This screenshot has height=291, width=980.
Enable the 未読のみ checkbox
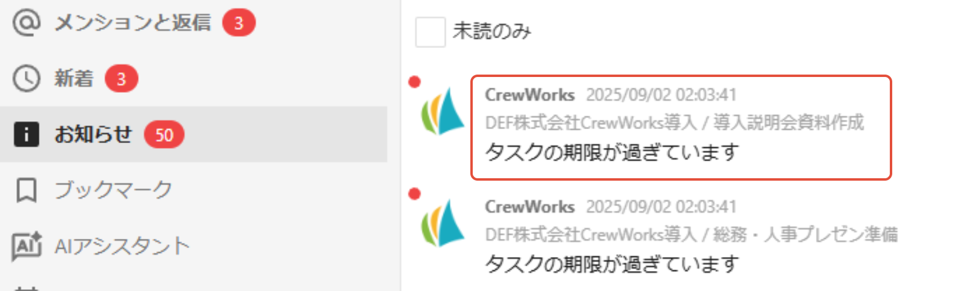click(430, 32)
